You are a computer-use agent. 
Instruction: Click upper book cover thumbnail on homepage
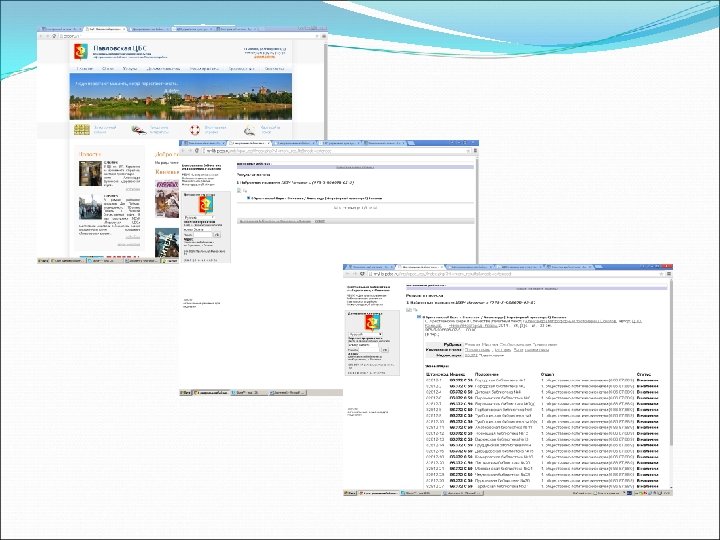pyautogui.click(x=167, y=199)
